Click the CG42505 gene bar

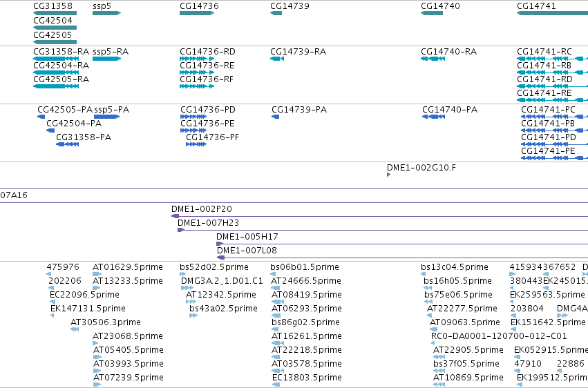(55, 42)
